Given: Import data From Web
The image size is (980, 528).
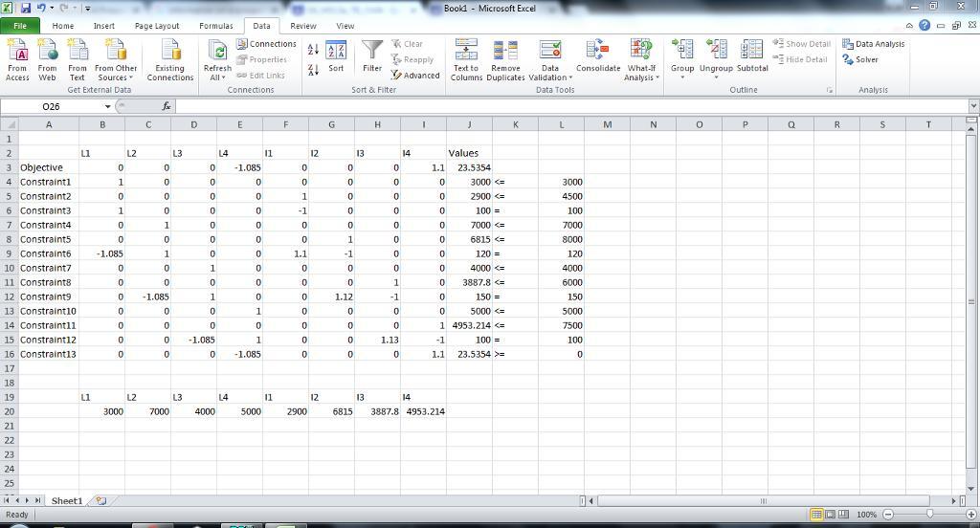Looking at the screenshot, I should coord(47,60).
